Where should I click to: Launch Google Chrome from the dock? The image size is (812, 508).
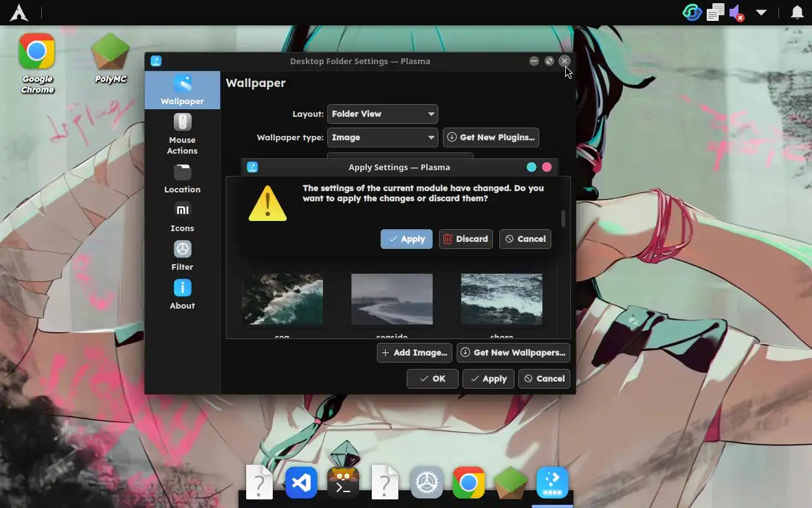coord(468,484)
